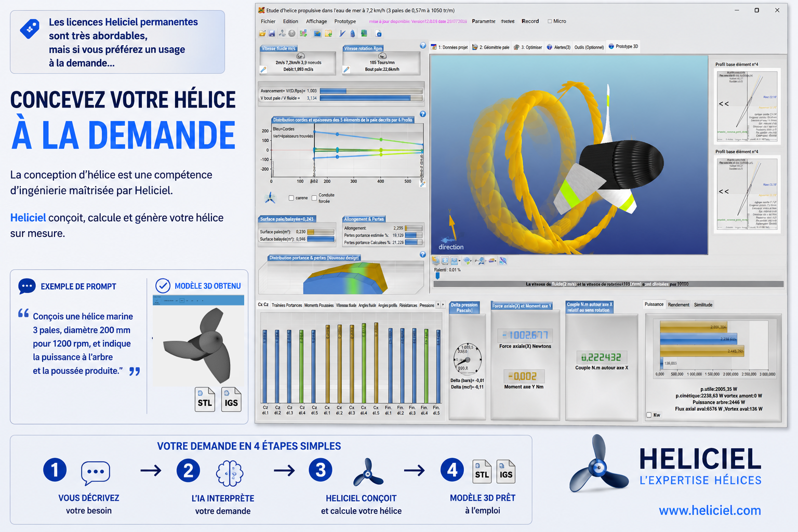Click the Force axiale(X) Newtons digital readout
This screenshot has width=798, height=532.
[x=525, y=335]
